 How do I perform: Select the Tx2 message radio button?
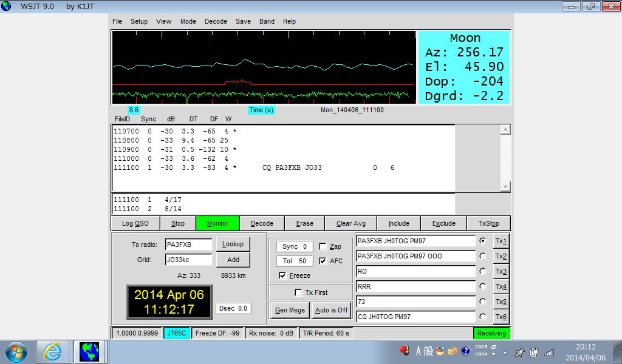(483, 256)
